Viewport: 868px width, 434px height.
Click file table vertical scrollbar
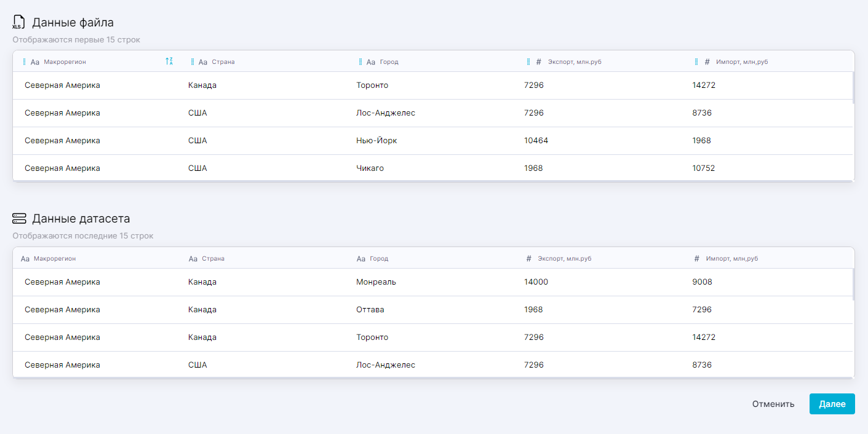pyautogui.click(x=853, y=87)
